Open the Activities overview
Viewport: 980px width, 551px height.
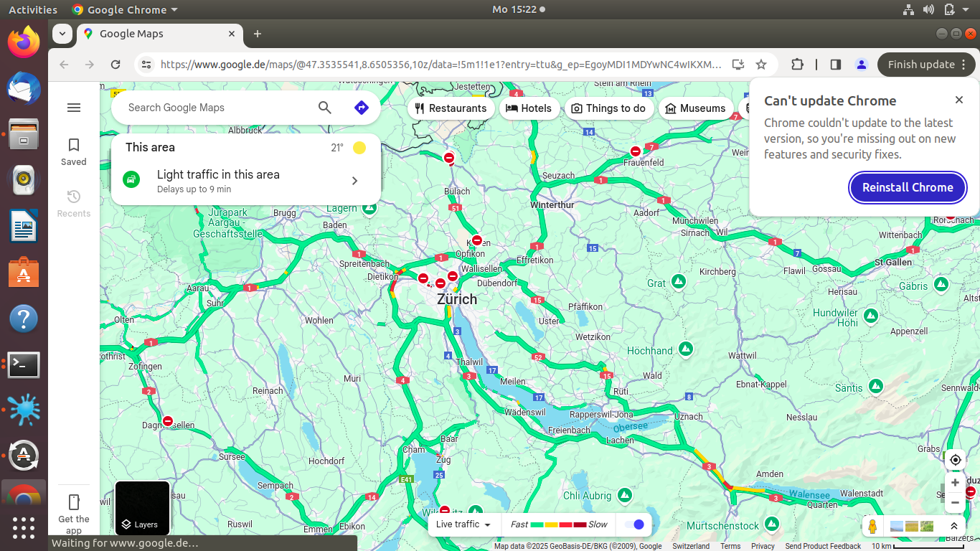pyautogui.click(x=33, y=10)
